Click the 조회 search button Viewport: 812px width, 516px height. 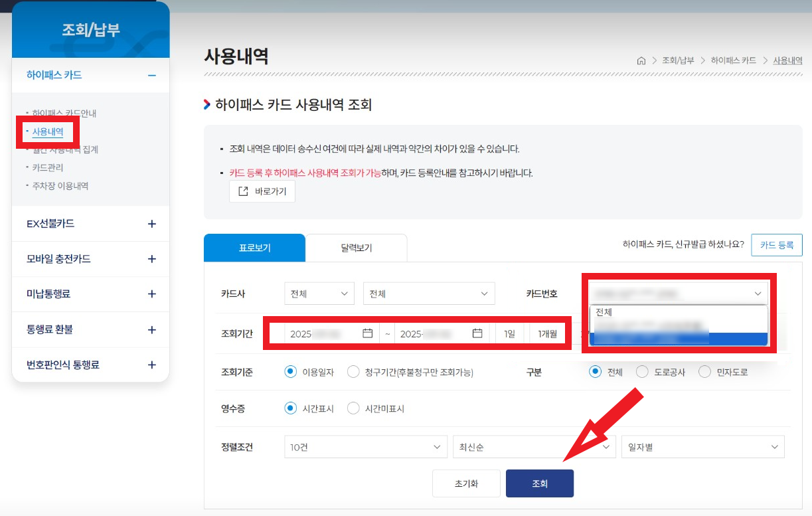pos(540,483)
